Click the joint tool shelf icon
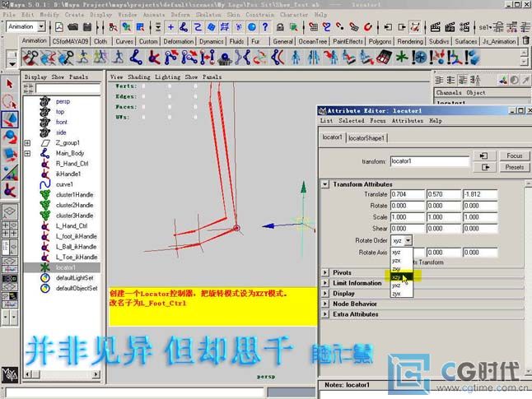Image resolution: width=532 pixels, height=399 pixels. coord(136,57)
